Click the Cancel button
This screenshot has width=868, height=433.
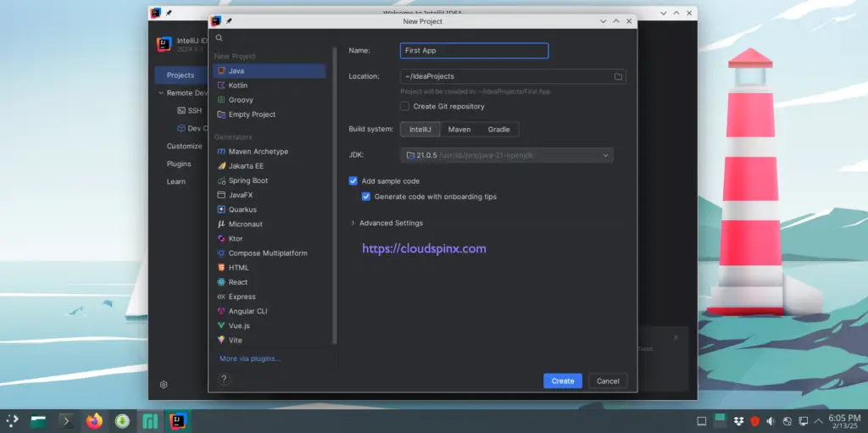click(608, 381)
